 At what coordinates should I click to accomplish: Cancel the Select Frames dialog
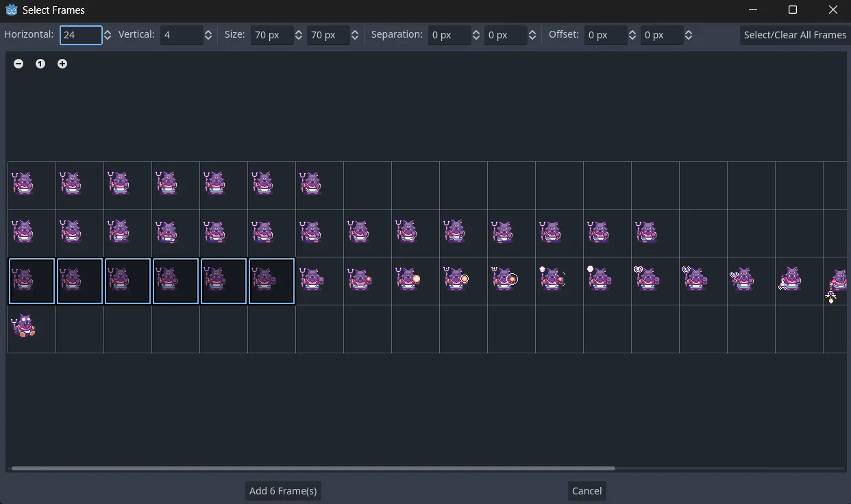pos(587,491)
